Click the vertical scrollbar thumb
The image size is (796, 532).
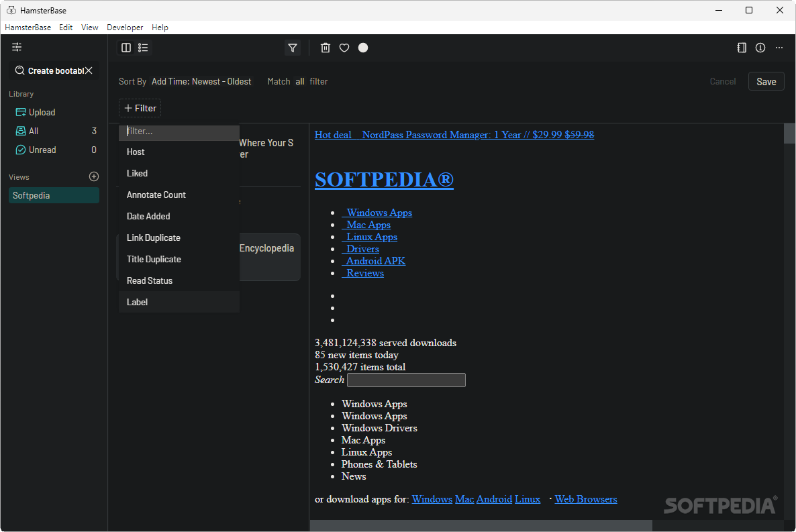(789, 133)
